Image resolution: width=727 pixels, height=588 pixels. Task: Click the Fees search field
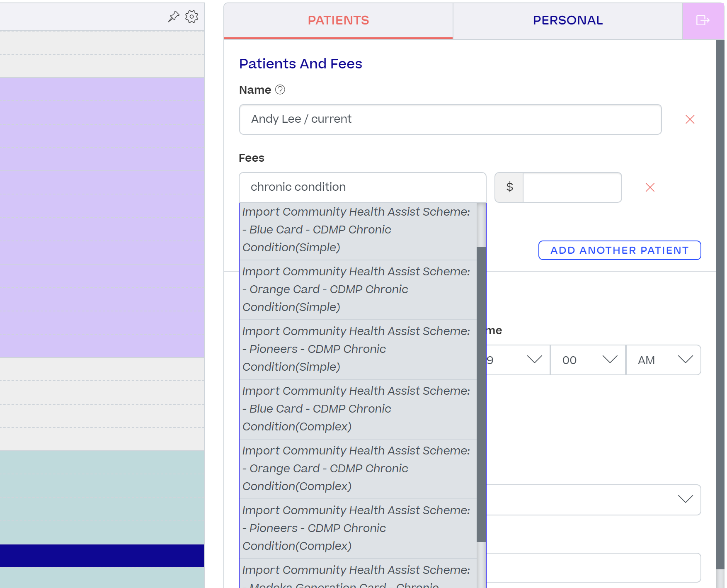coord(363,187)
